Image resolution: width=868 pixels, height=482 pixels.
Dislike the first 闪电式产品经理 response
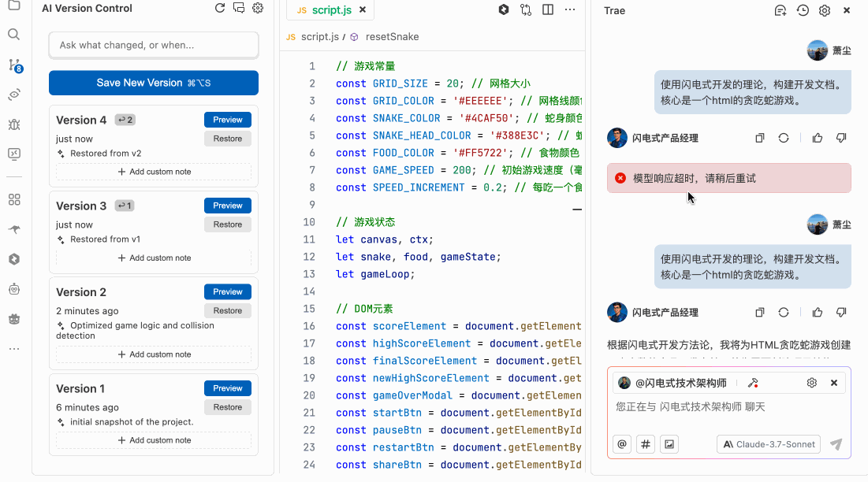click(841, 138)
